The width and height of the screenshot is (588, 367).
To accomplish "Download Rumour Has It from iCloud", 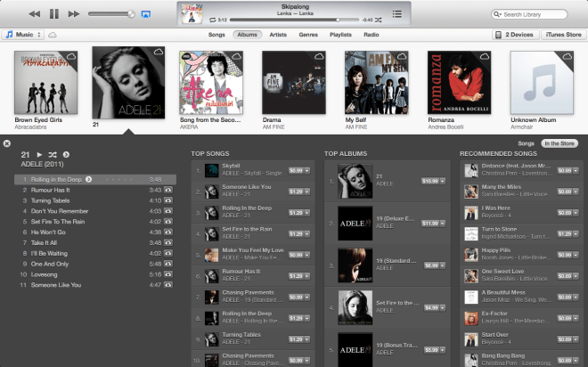I will pyautogui.click(x=167, y=190).
